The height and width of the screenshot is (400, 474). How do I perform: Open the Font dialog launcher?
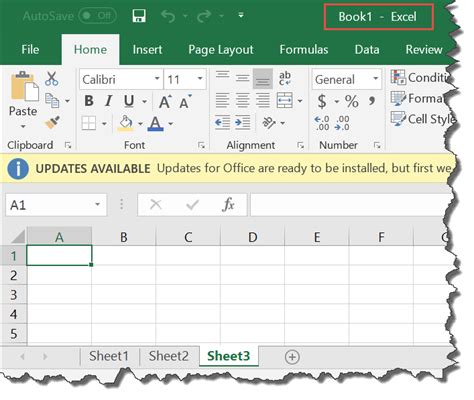(201, 145)
